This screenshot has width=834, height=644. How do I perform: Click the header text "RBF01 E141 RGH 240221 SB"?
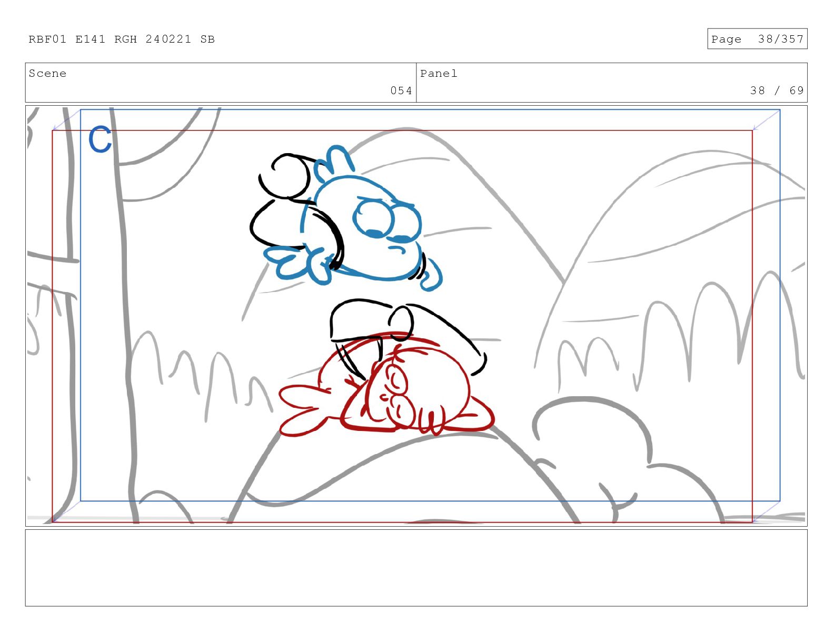coord(122,39)
